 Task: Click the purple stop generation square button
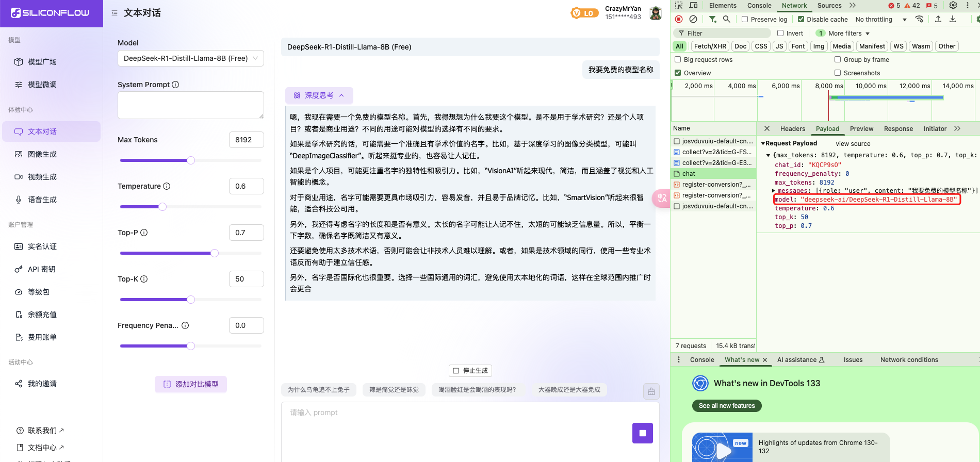(x=642, y=433)
